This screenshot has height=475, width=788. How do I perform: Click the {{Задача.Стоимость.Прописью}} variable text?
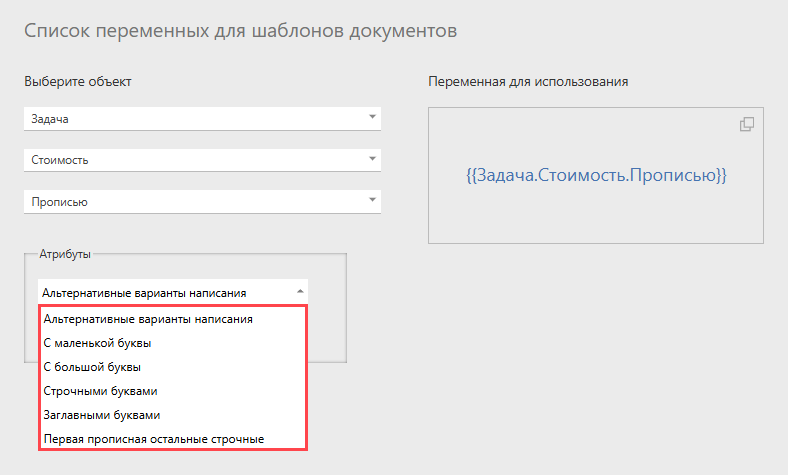pyautogui.click(x=597, y=175)
